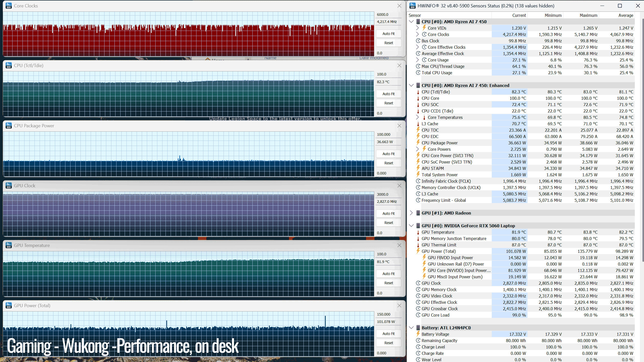Click the clock icon beside GPU Clock row
This screenshot has width=644, height=362.
(x=418, y=283)
